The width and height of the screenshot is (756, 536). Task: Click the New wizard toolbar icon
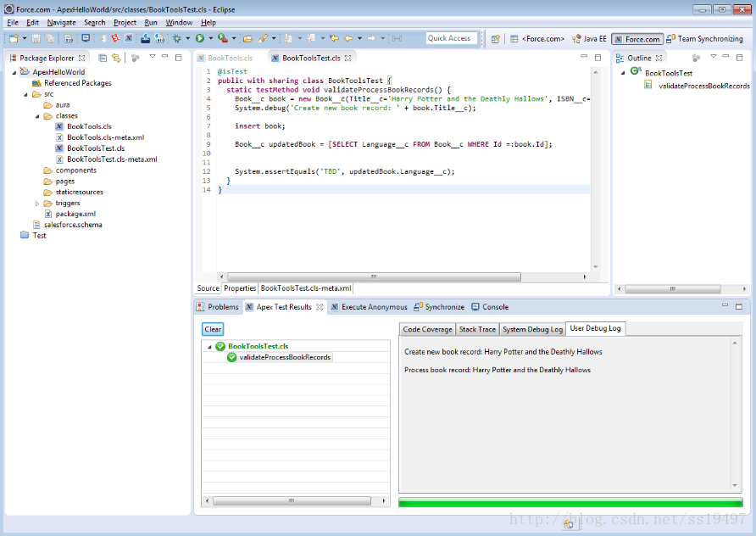coord(14,39)
